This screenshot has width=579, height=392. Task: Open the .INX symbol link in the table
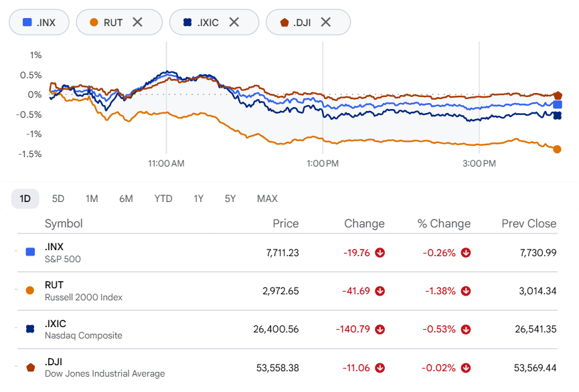pyautogui.click(x=54, y=247)
